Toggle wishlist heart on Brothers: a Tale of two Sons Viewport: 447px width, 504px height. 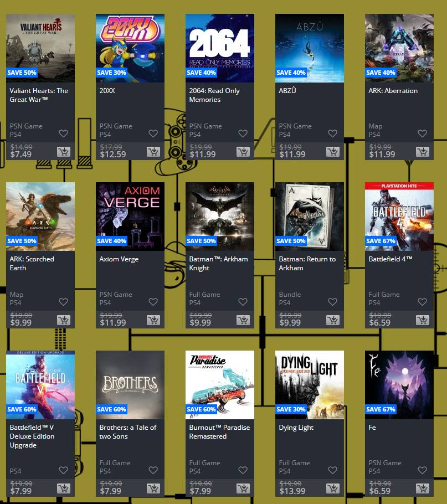pyautogui.click(x=153, y=470)
